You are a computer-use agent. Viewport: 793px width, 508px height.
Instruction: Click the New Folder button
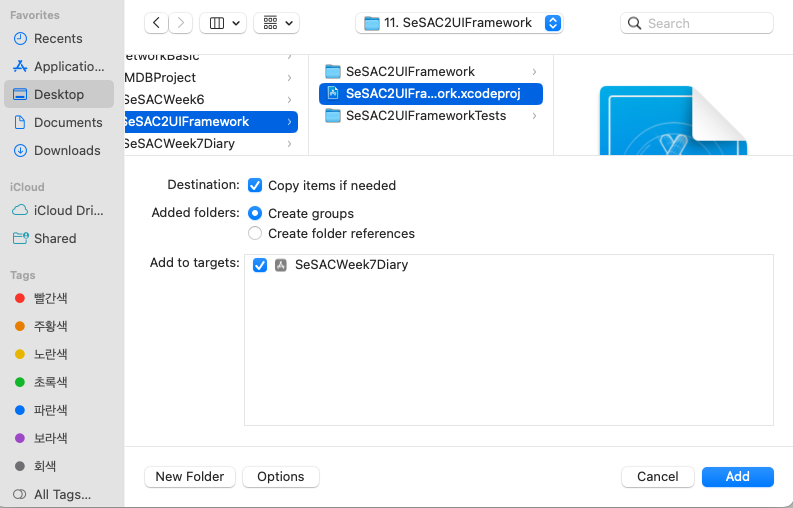[x=190, y=477]
